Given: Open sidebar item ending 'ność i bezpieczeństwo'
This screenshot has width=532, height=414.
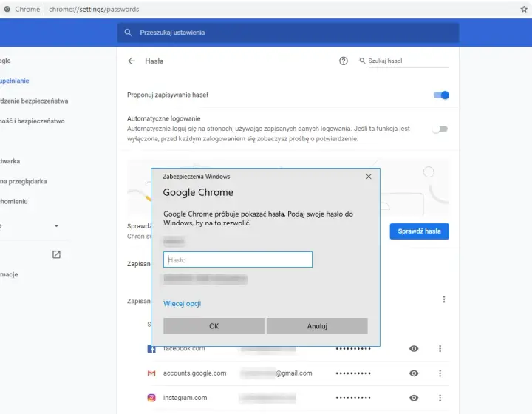Looking at the screenshot, I should tap(33, 121).
